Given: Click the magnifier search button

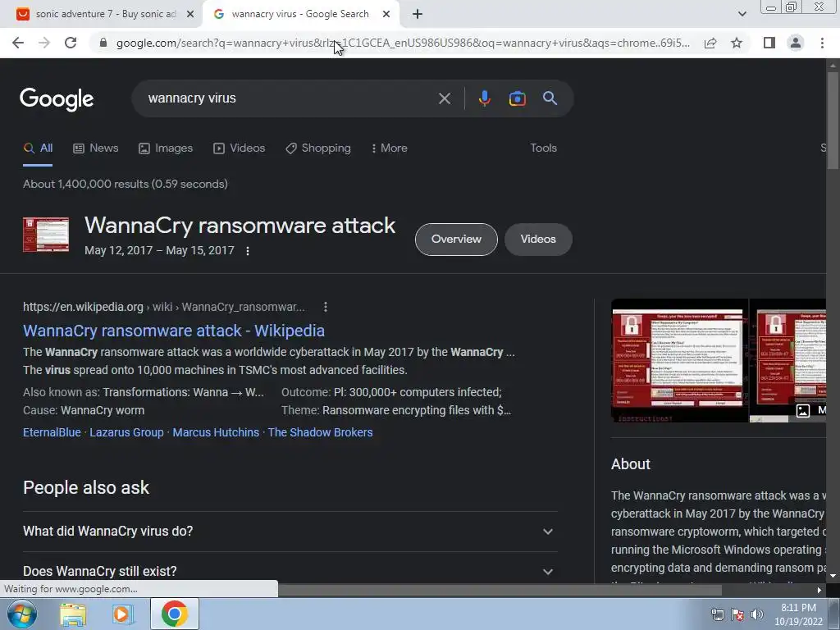Looking at the screenshot, I should [x=550, y=98].
